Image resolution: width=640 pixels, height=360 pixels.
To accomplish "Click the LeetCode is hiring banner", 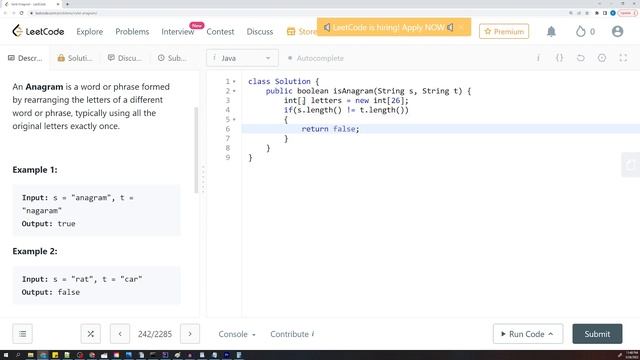I will [394, 27].
